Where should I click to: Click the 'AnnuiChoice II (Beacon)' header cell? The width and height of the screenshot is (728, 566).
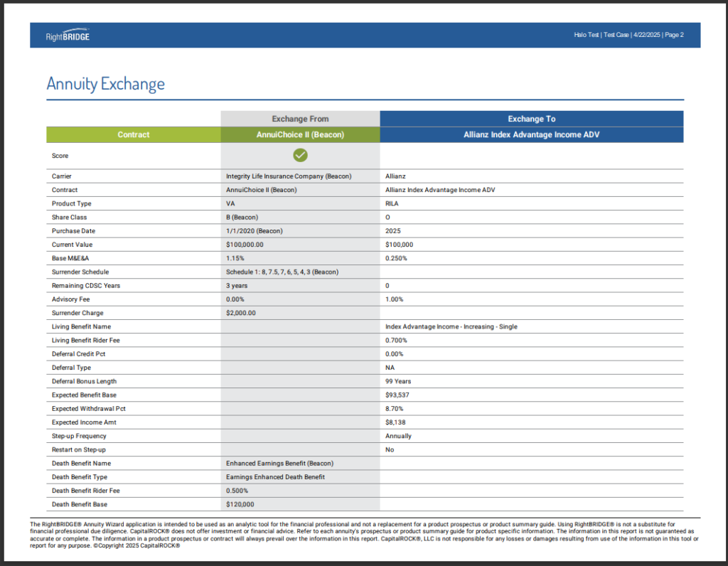point(301,134)
